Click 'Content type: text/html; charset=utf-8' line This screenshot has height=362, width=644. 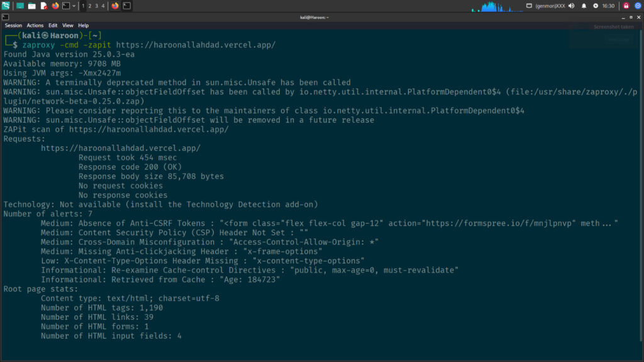coord(130,299)
